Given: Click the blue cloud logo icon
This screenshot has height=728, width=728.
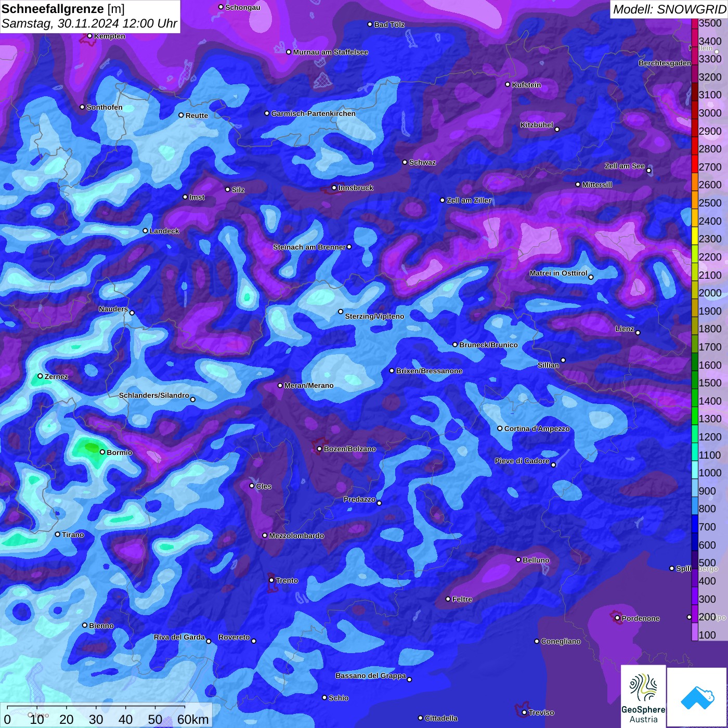Looking at the screenshot, I should point(697,697).
